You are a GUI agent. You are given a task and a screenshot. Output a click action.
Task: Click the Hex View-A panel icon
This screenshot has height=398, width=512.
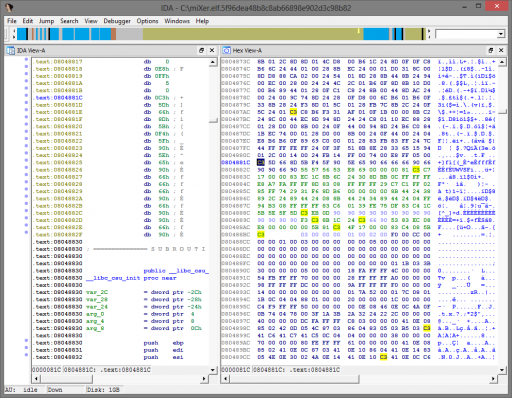227,50
